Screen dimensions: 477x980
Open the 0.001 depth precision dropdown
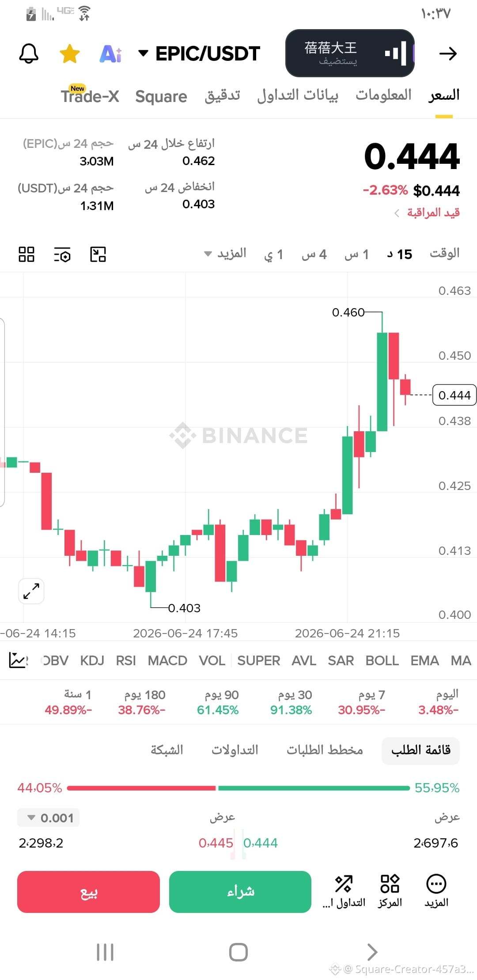[x=49, y=818]
